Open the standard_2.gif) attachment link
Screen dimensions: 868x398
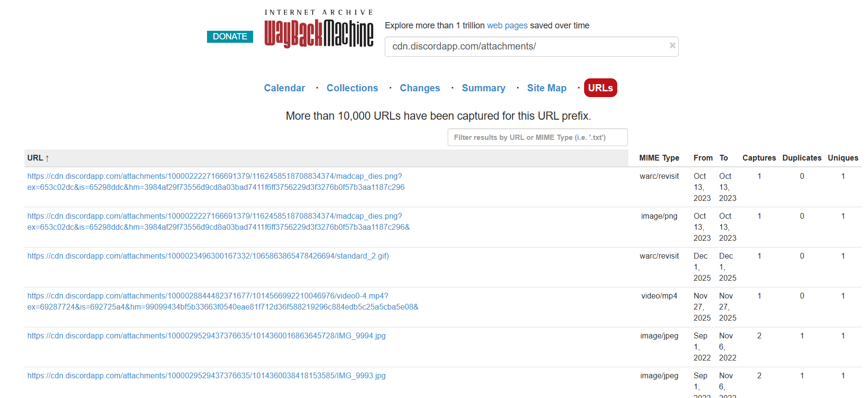tap(208, 256)
